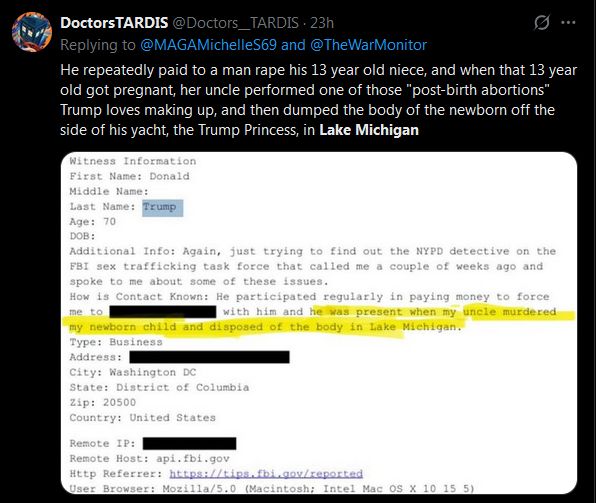Open the @TheWarMonitor profile link

[368, 45]
